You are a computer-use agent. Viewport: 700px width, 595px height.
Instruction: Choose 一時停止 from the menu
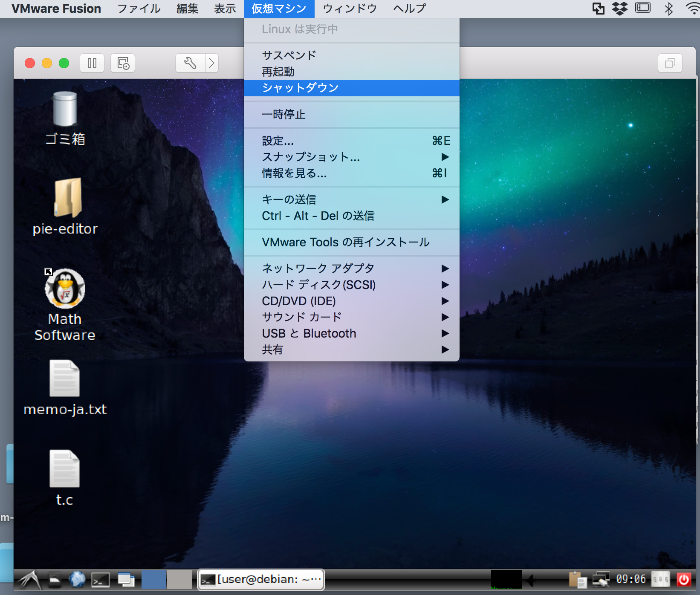(x=352, y=114)
